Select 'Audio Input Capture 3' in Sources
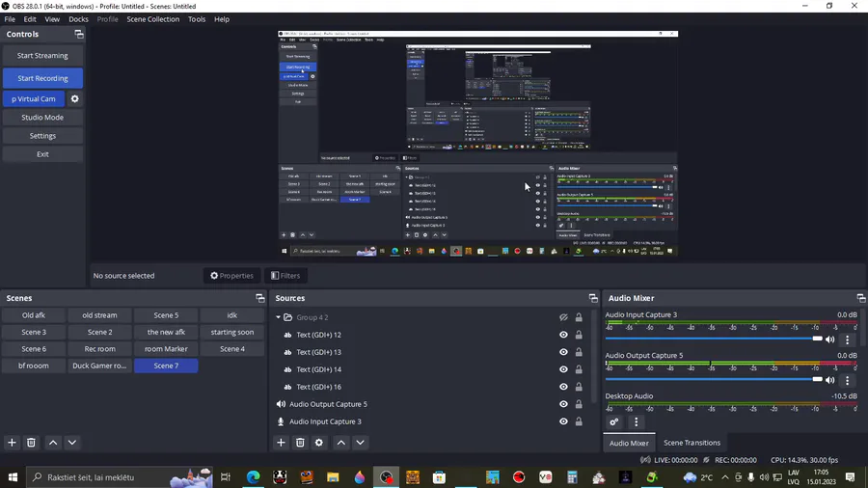 coord(325,421)
